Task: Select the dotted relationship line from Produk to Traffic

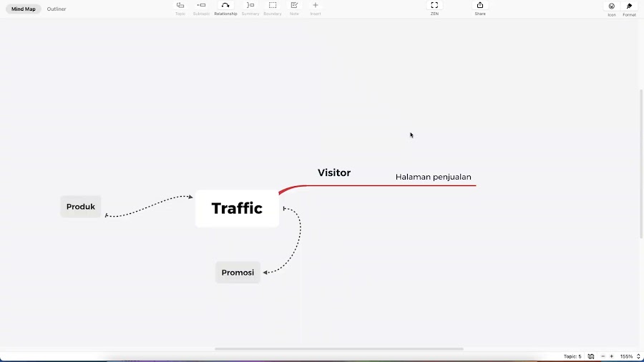Action: pos(148,205)
